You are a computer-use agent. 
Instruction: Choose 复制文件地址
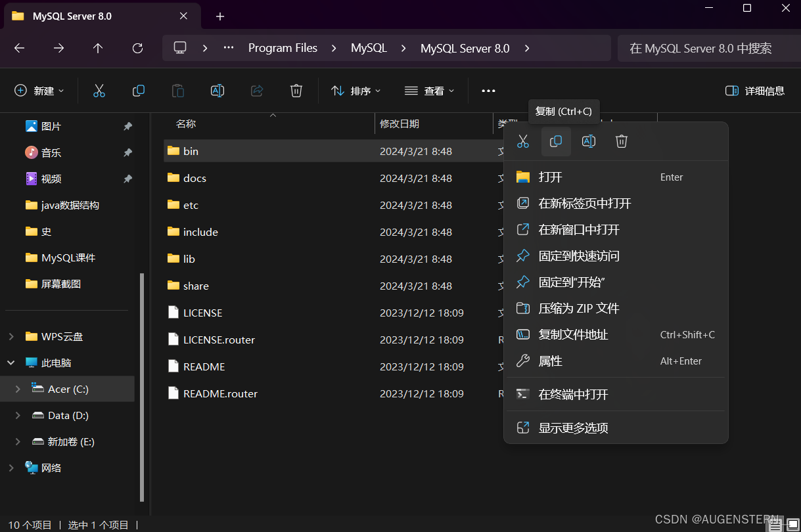[x=616, y=334]
